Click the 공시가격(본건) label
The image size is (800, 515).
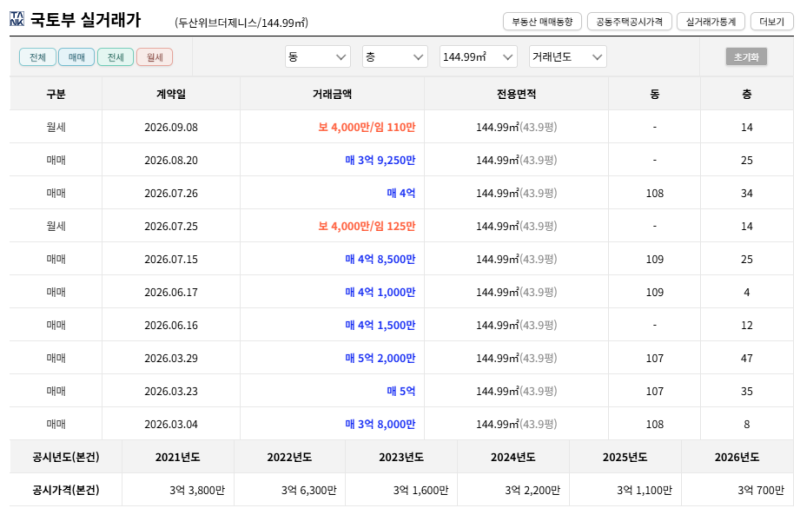(x=66, y=490)
